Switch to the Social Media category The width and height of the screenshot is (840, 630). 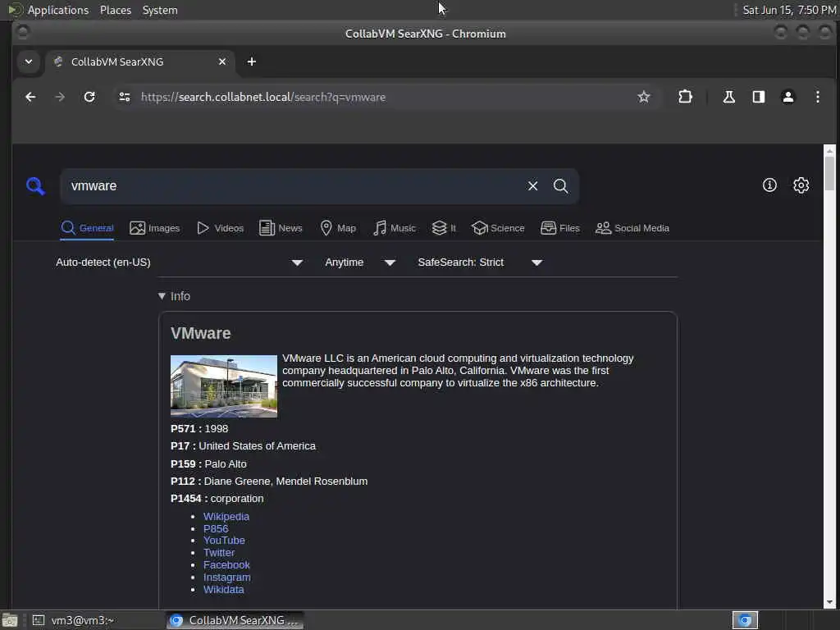632,228
